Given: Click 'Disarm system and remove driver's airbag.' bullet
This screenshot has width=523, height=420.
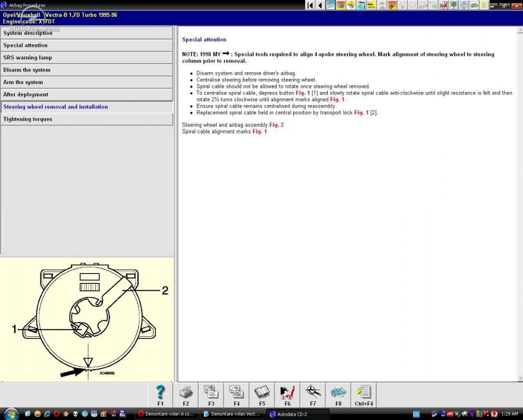Looking at the screenshot, I should point(246,73).
